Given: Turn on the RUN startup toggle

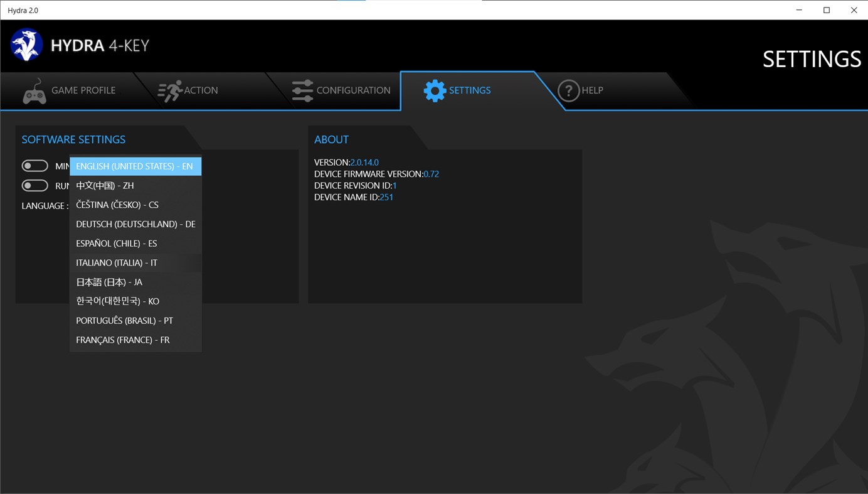Looking at the screenshot, I should pyautogui.click(x=34, y=185).
